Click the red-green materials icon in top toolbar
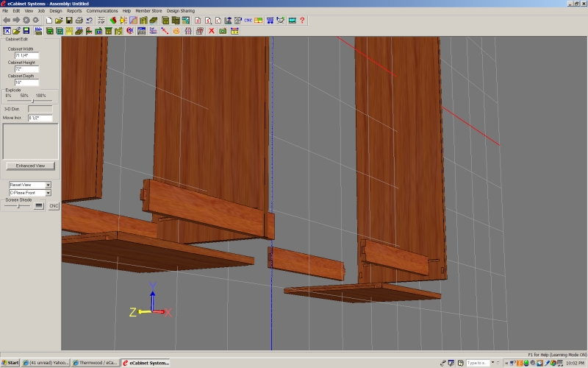 [113, 21]
